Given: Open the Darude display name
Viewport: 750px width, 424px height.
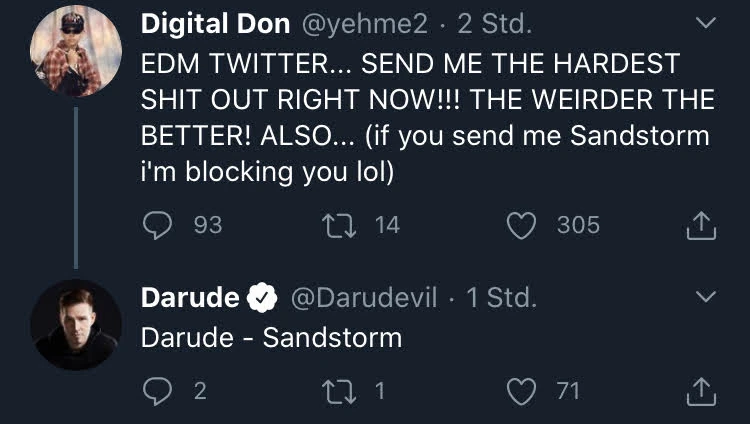Looking at the screenshot, I should point(190,297).
